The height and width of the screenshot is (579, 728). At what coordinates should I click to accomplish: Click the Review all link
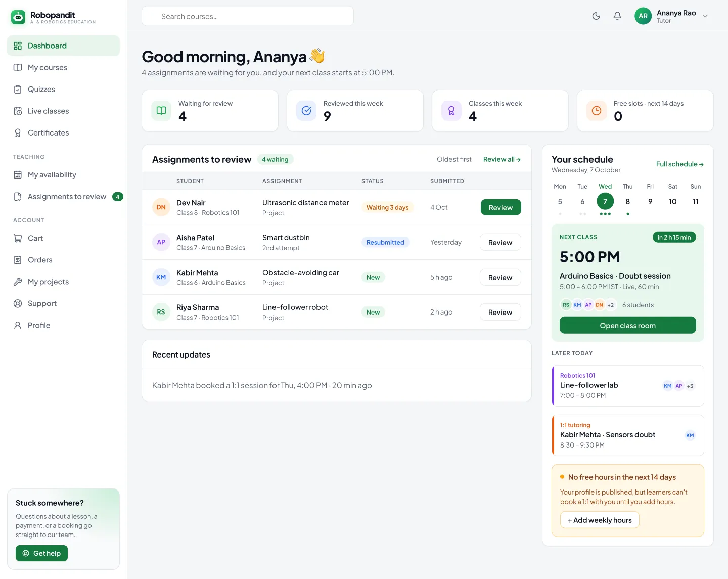click(502, 159)
